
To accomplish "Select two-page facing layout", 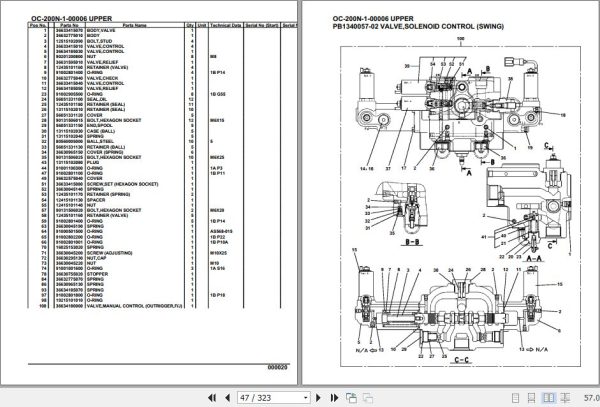I will [x=548, y=398].
